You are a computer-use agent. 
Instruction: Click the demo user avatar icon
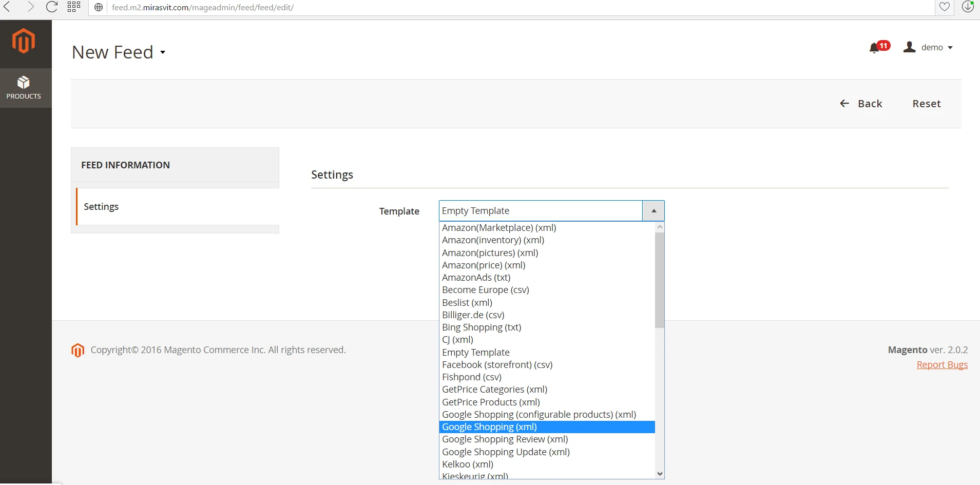pos(910,47)
